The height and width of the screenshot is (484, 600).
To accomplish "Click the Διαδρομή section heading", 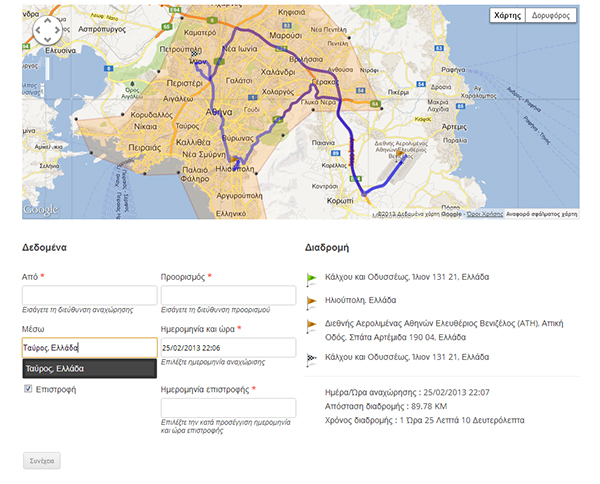I will (x=327, y=248).
